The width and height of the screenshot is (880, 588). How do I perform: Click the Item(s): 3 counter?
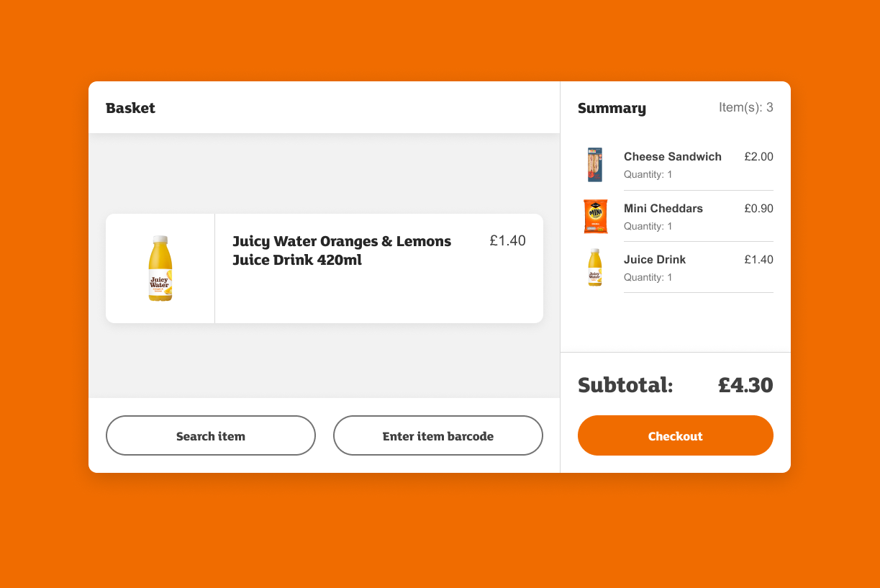tap(746, 107)
